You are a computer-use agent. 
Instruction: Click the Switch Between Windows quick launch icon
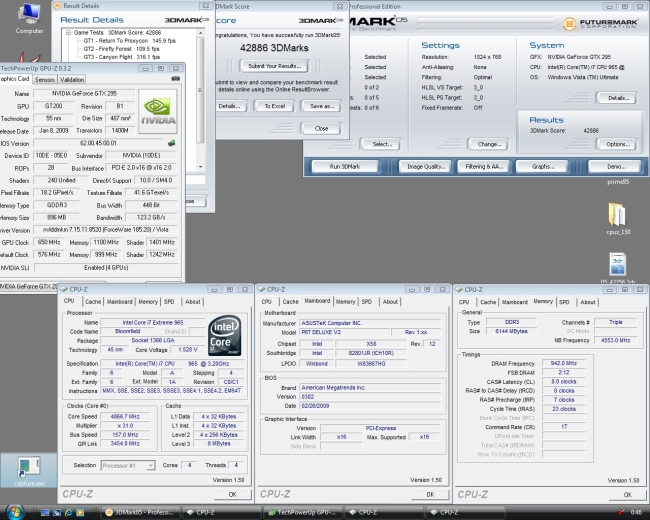coord(57,513)
